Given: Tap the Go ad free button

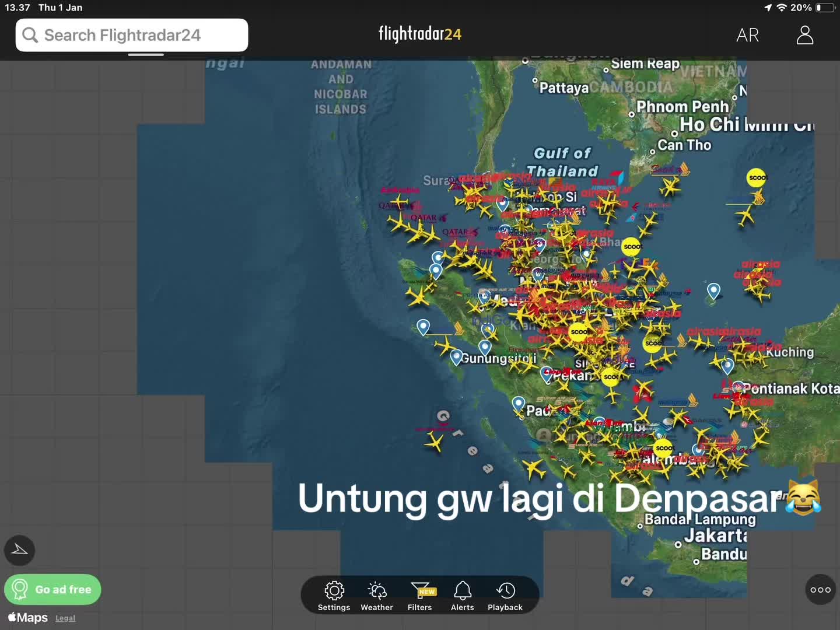Looking at the screenshot, I should point(52,590).
